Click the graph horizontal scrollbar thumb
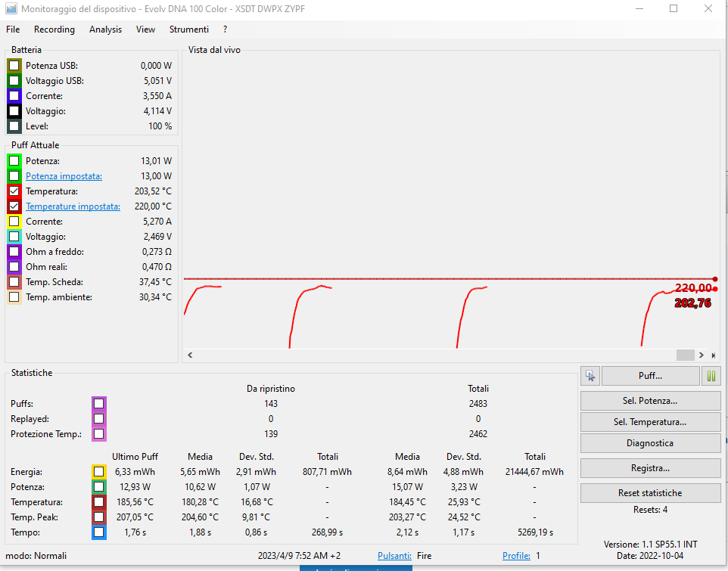The width and height of the screenshot is (728, 571). click(685, 355)
